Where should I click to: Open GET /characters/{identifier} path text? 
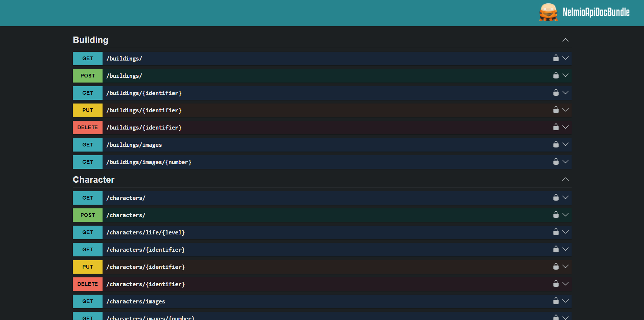pos(146,250)
